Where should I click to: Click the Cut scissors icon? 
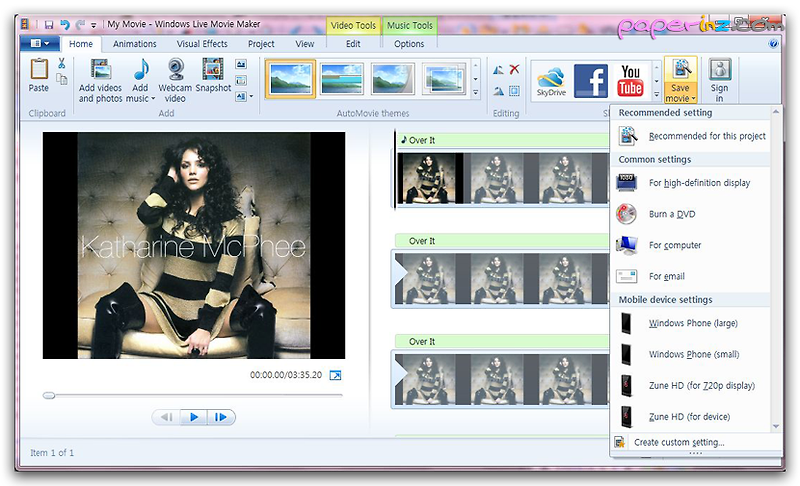tap(62, 63)
